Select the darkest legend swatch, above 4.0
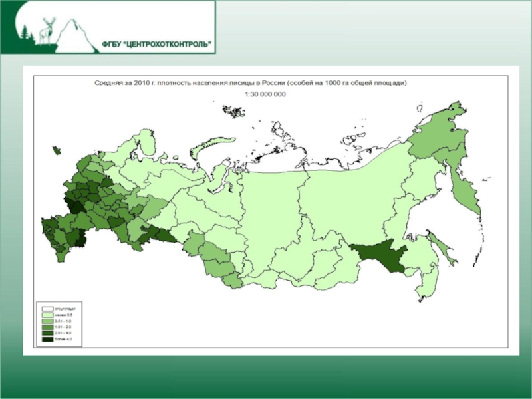 48,339
